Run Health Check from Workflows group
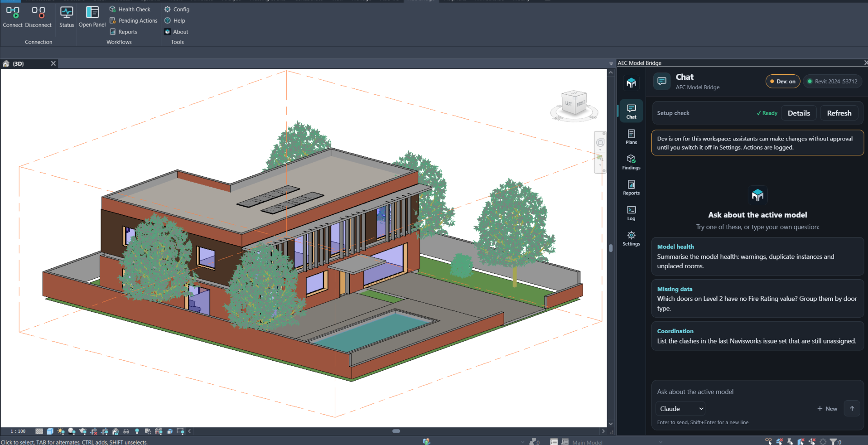Screen dimensions: 868x445 (130, 9)
